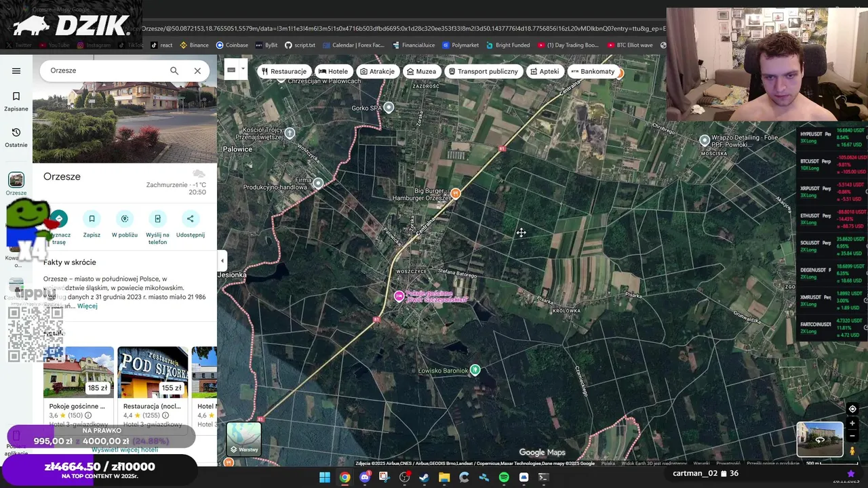The width and height of the screenshot is (868, 488).
Task: Click the W pobliżu nearby button
Action: pyautogui.click(x=125, y=224)
